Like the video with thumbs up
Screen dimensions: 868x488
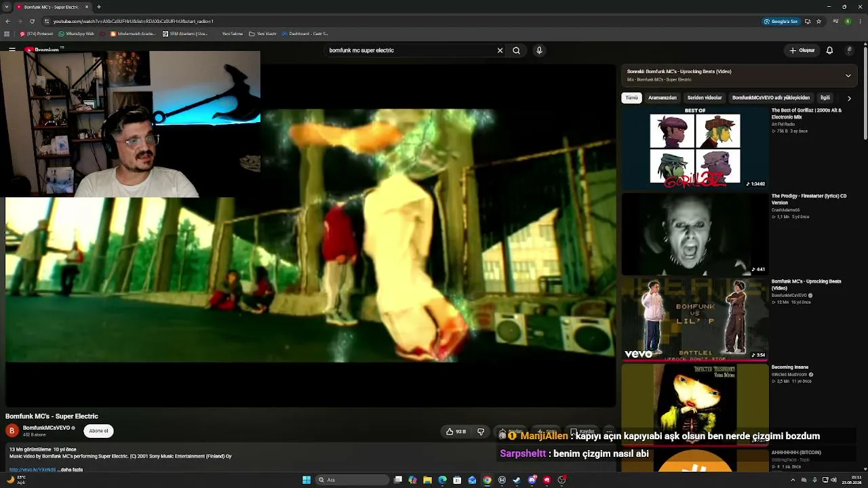(x=456, y=432)
